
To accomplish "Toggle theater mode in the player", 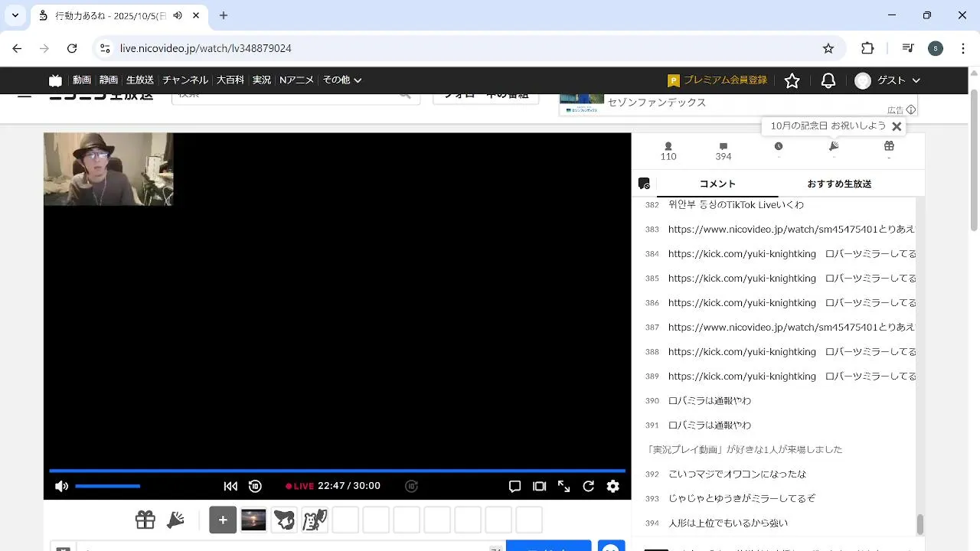I will pos(540,486).
